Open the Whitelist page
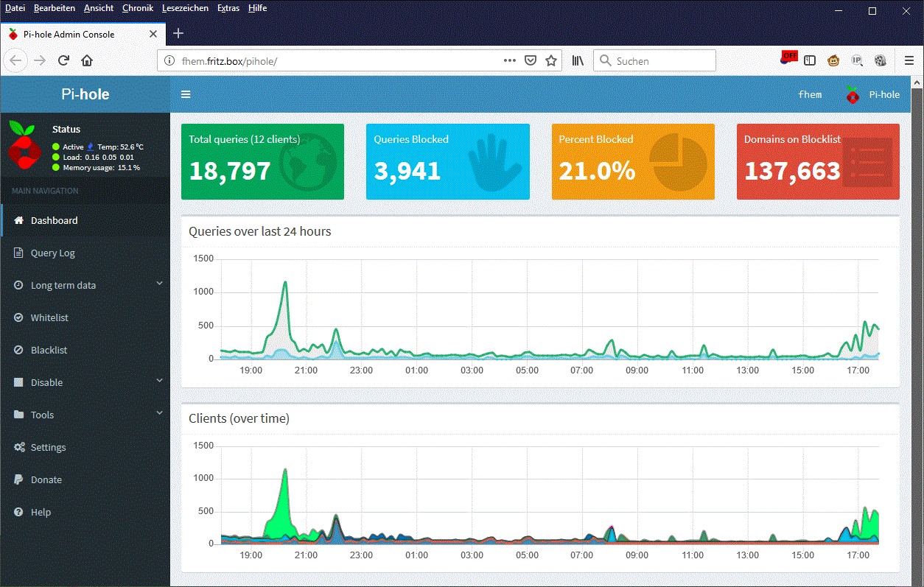 pyautogui.click(x=85, y=317)
